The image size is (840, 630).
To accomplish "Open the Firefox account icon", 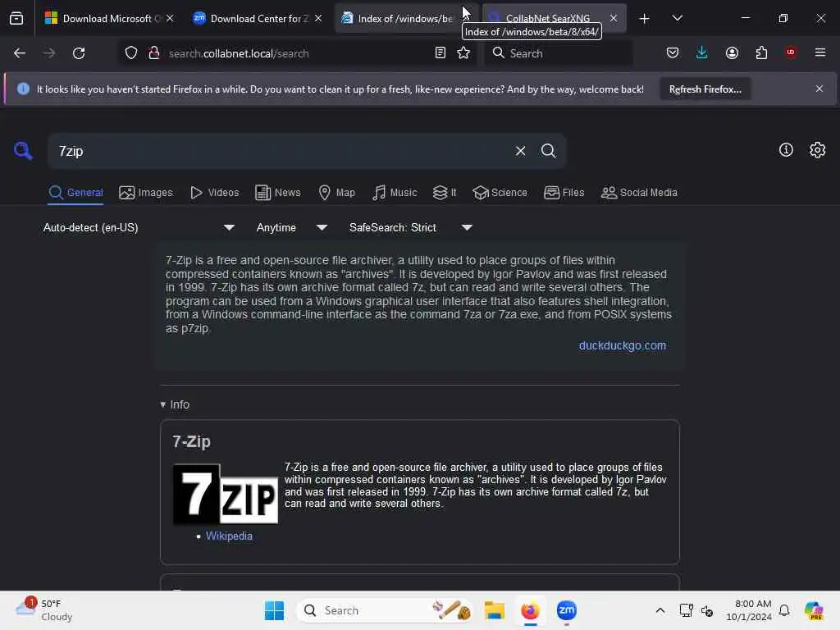I will point(732,52).
